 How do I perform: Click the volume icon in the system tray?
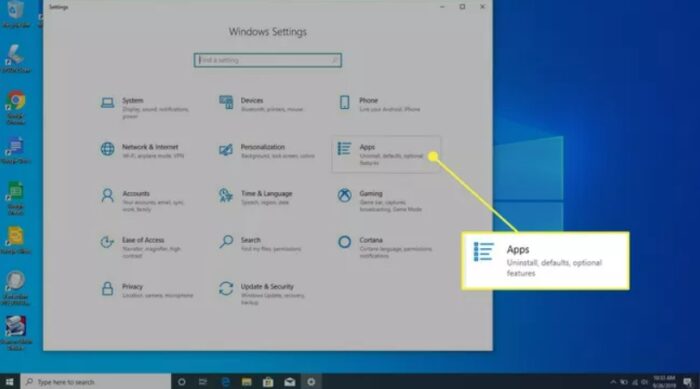click(x=645, y=382)
